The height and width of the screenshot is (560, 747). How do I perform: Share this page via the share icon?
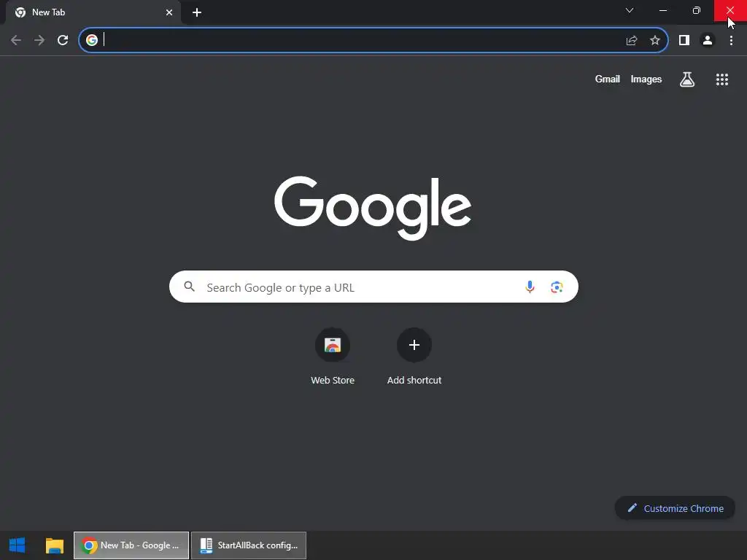tap(632, 41)
